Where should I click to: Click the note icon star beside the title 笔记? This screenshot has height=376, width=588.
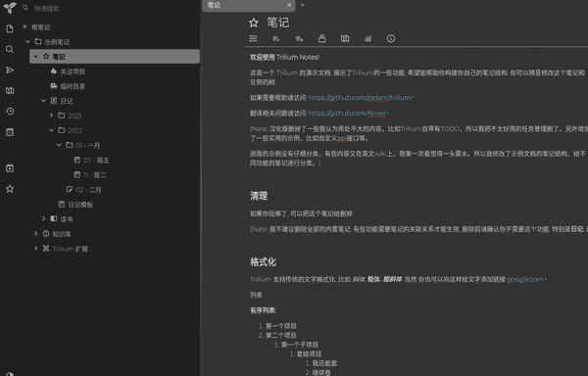pyautogui.click(x=254, y=23)
